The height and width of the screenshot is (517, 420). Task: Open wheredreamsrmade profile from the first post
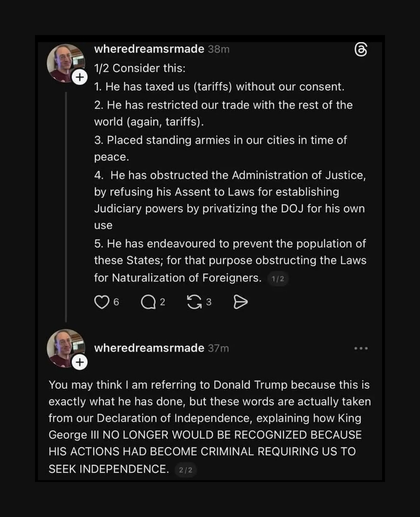tap(149, 49)
